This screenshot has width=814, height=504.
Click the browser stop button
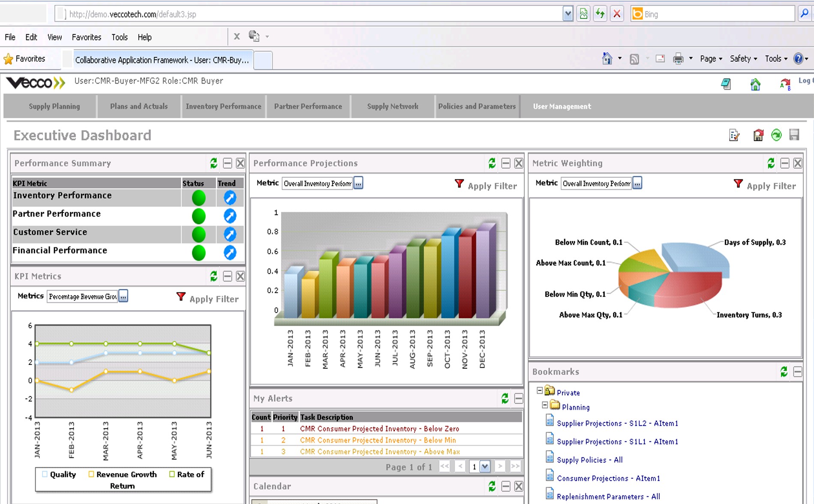point(617,14)
